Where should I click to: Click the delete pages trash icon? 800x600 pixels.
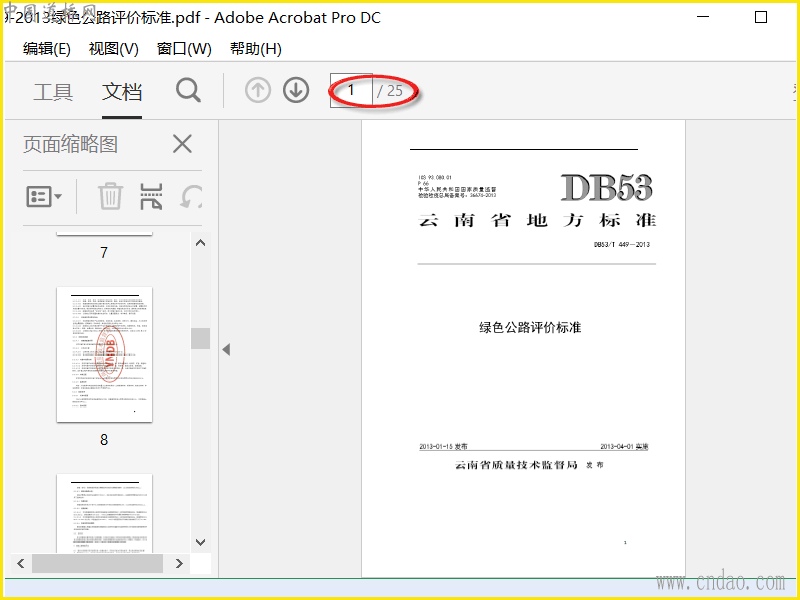click(110, 196)
